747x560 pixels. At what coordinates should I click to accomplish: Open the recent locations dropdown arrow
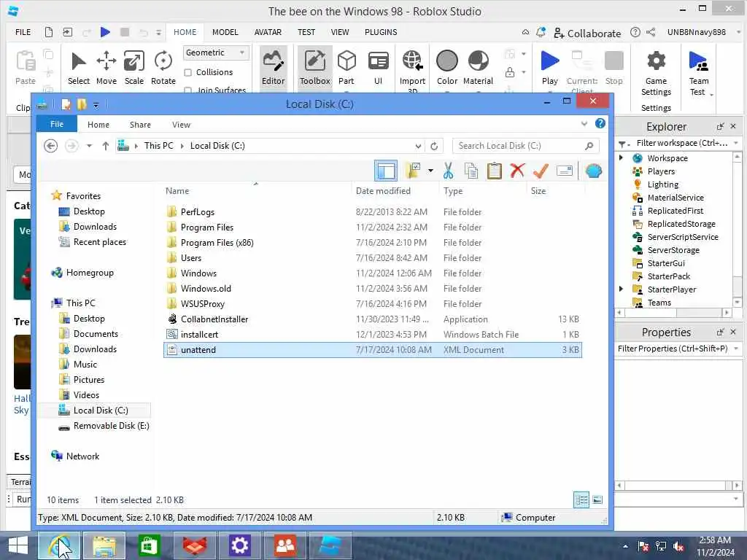[89, 146]
